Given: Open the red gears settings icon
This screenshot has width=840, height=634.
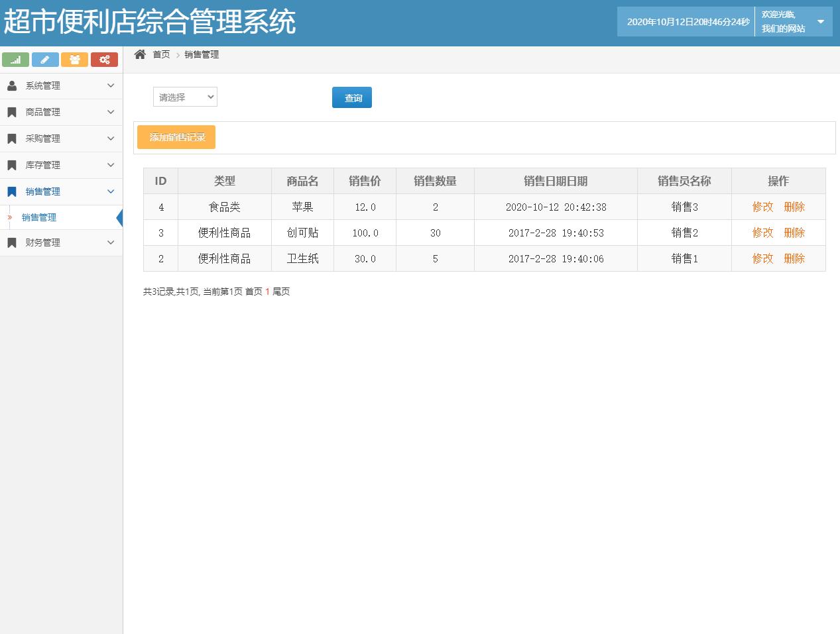Looking at the screenshot, I should point(104,59).
